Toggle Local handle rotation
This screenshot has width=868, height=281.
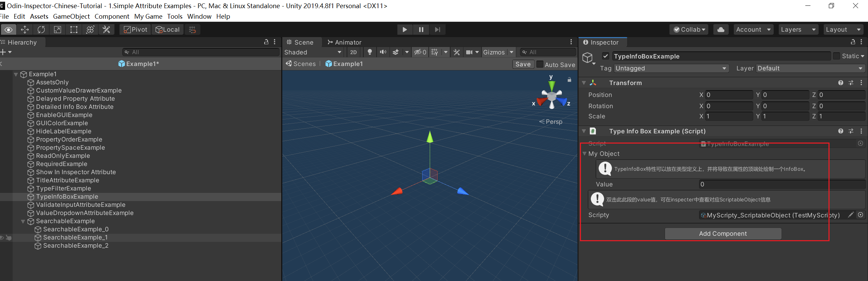(168, 30)
